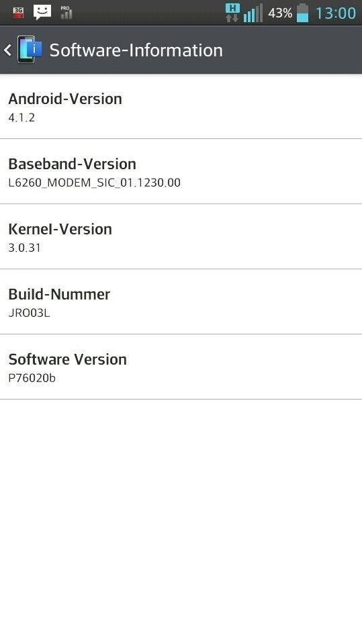Tap the L6260_MODEM_SIC baseband value
Image resolution: width=362 pixels, height=644 pixels.
95,183
